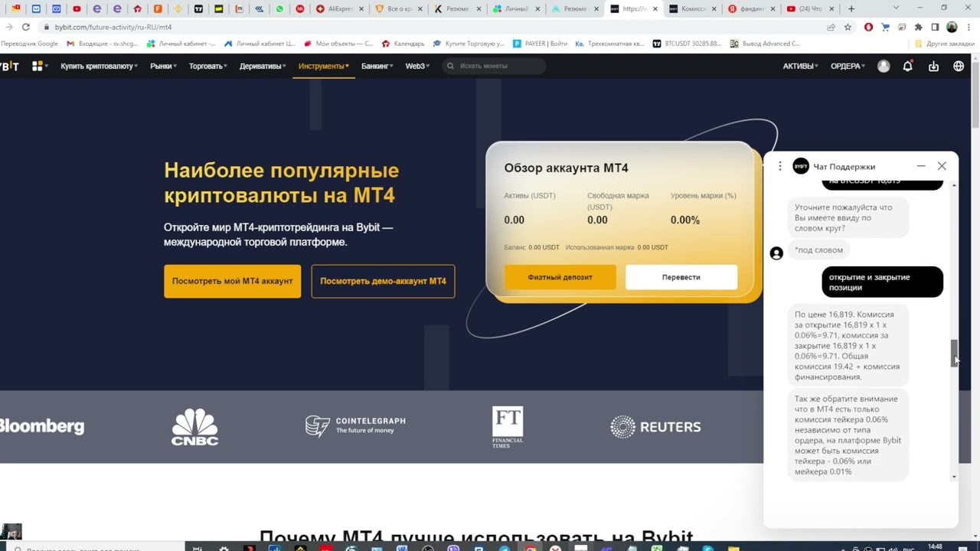Click the 'Обзор аккаунта MT4' heading
The height and width of the screenshot is (551, 980).
click(x=566, y=168)
